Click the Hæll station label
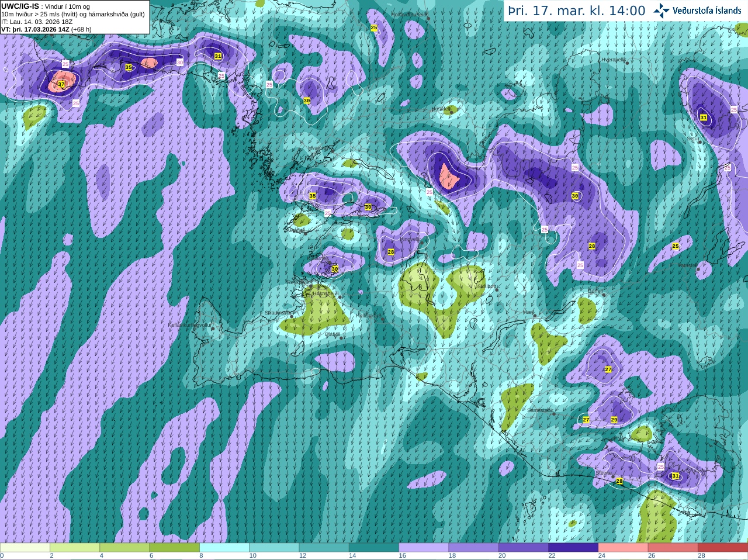Image resolution: width=748 pixels, height=560 pixels. [x=529, y=313]
